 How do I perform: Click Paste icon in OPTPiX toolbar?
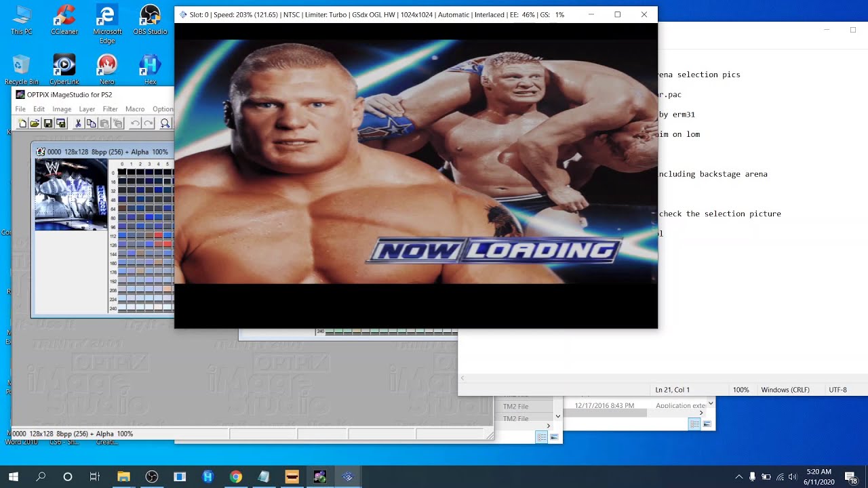tap(104, 123)
